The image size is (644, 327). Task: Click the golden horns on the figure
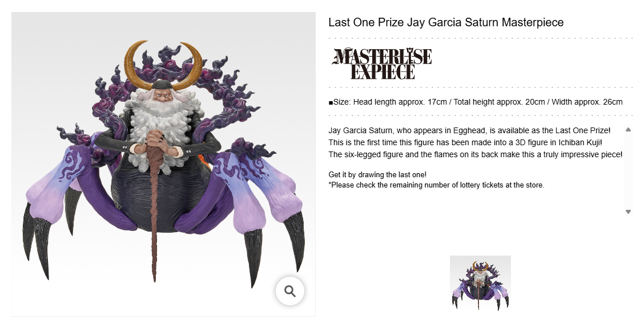pos(163,65)
